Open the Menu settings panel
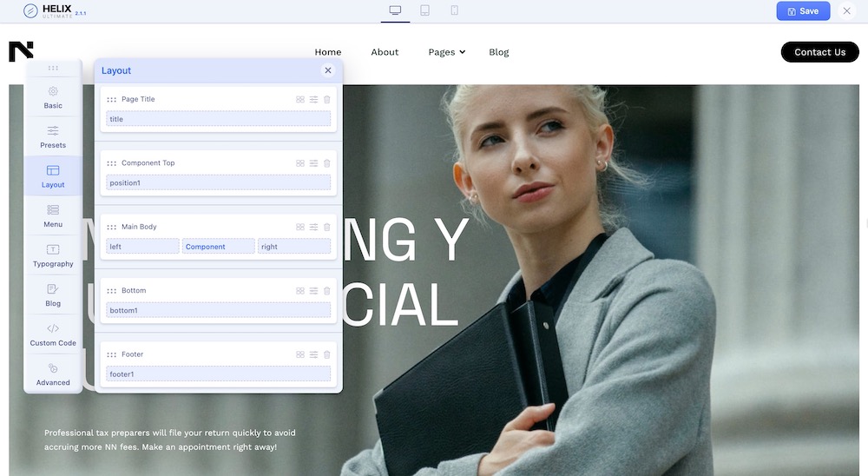This screenshot has width=868, height=476. [x=53, y=216]
